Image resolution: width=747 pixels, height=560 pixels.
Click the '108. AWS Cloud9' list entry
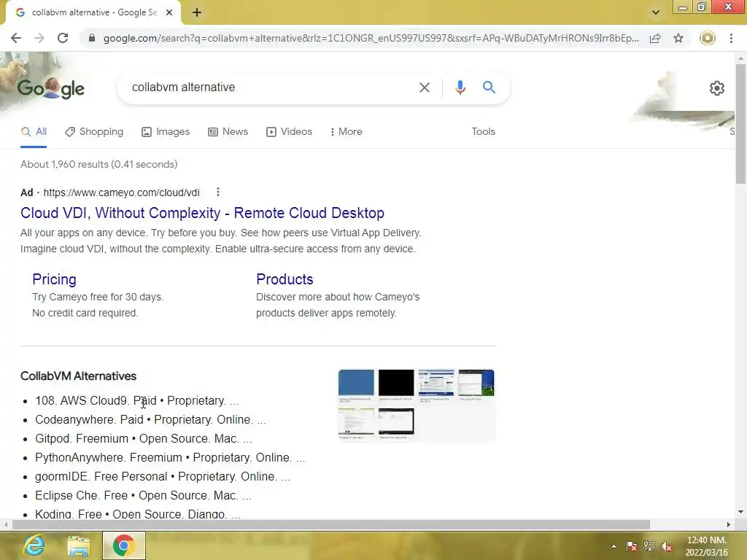[x=137, y=400]
